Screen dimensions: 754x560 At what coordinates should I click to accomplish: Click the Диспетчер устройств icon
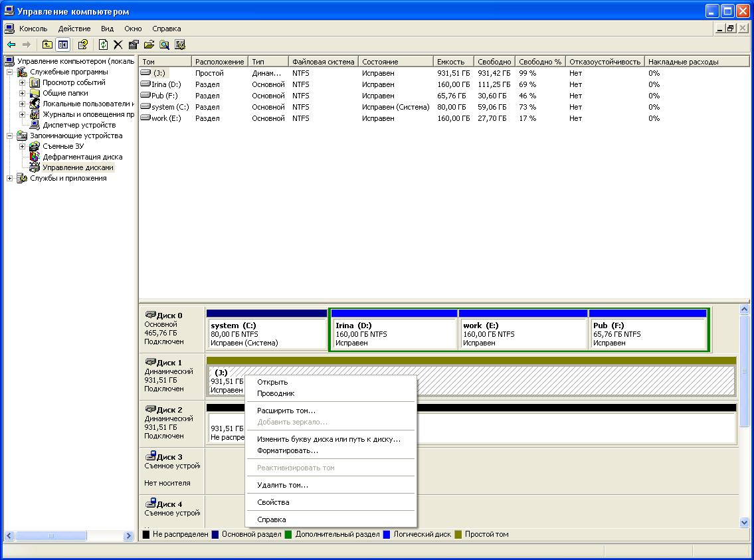35,125
